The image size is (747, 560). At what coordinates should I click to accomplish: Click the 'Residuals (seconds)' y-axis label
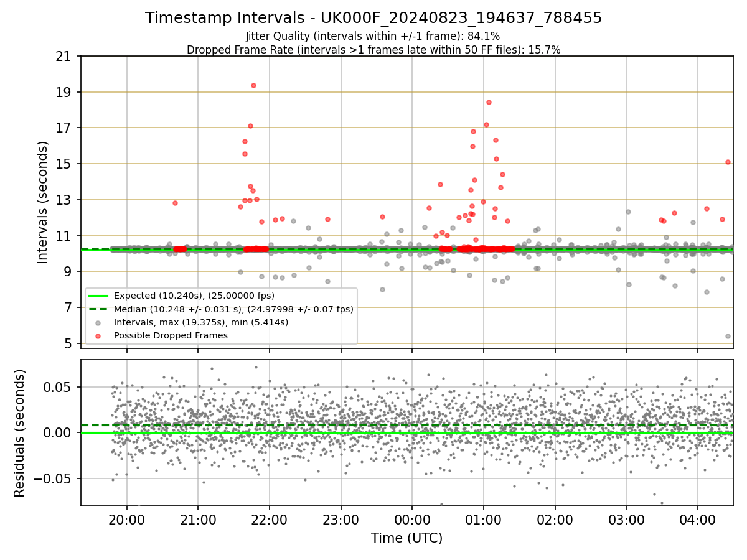pyautogui.click(x=20, y=433)
